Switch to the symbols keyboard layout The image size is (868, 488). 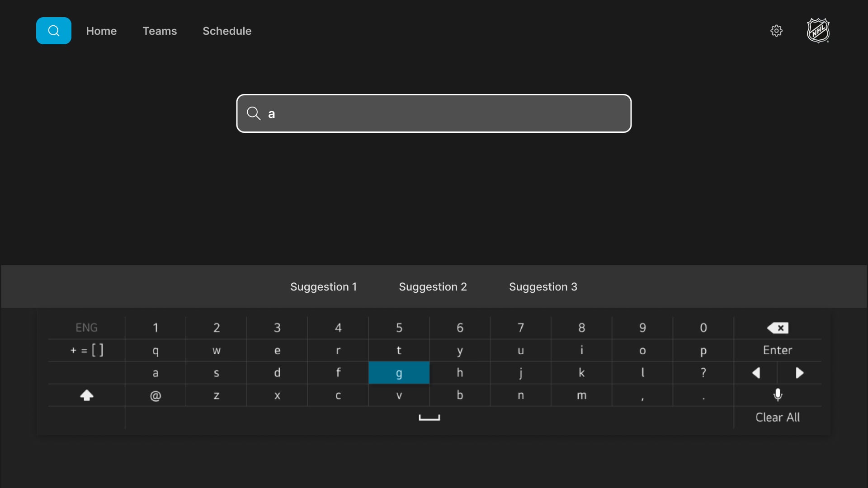86,350
